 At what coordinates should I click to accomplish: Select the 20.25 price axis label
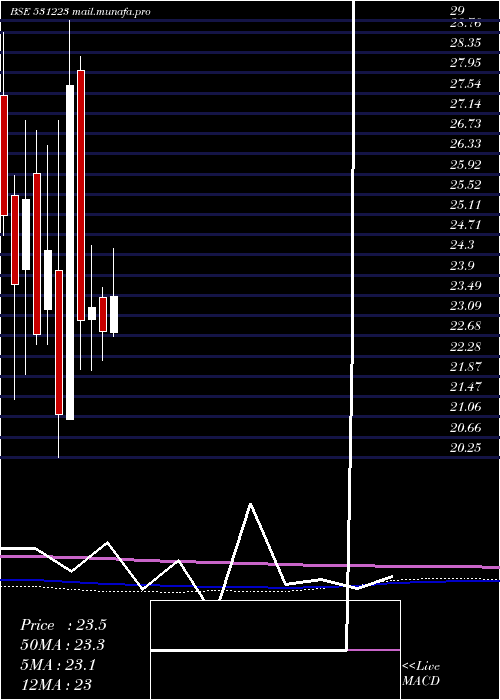tap(466, 447)
